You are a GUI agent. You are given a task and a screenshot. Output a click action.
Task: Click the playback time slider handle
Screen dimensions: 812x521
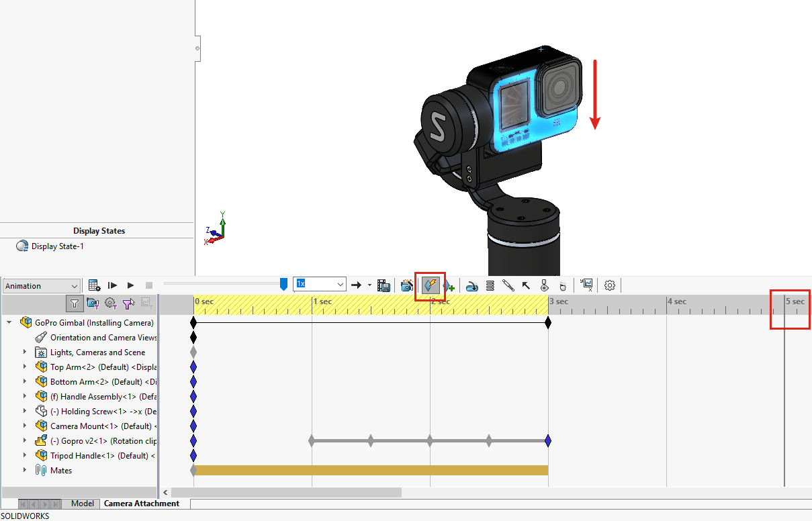(283, 285)
